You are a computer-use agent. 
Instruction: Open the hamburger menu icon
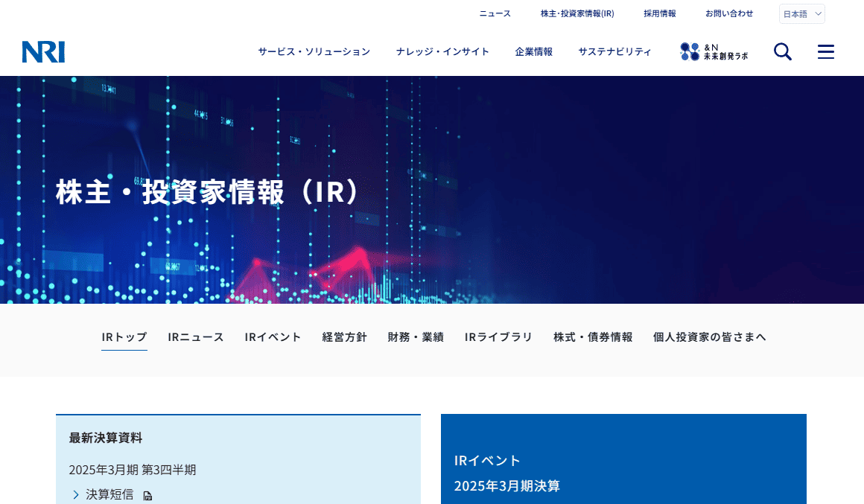point(825,52)
